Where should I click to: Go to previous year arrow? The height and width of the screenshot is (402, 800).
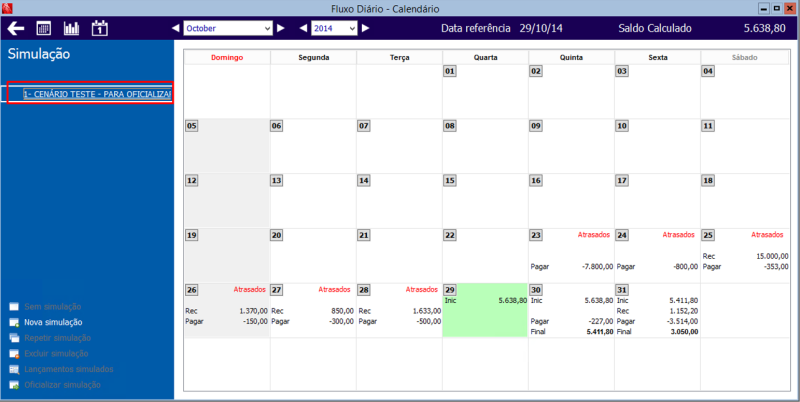304,28
